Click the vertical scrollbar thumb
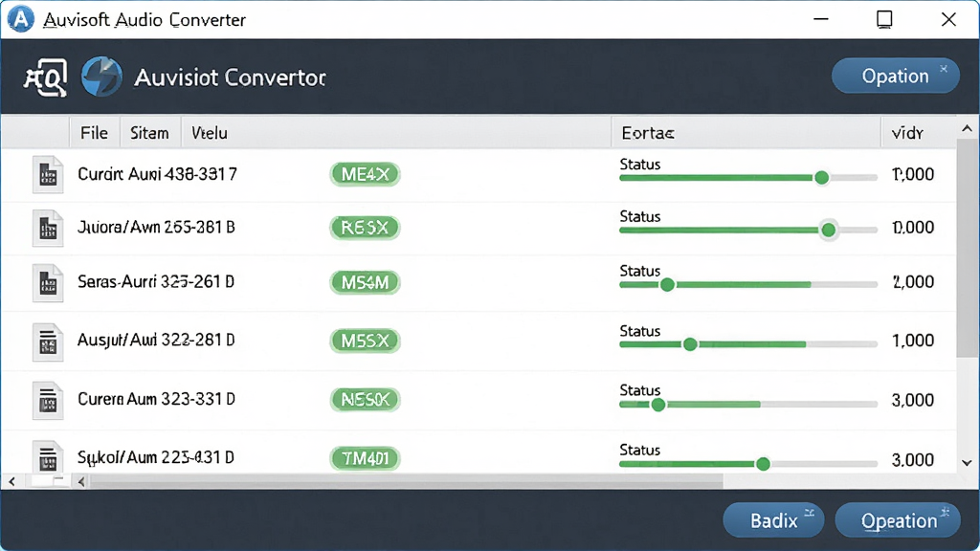This screenshot has height=551, width=980. 967,249
